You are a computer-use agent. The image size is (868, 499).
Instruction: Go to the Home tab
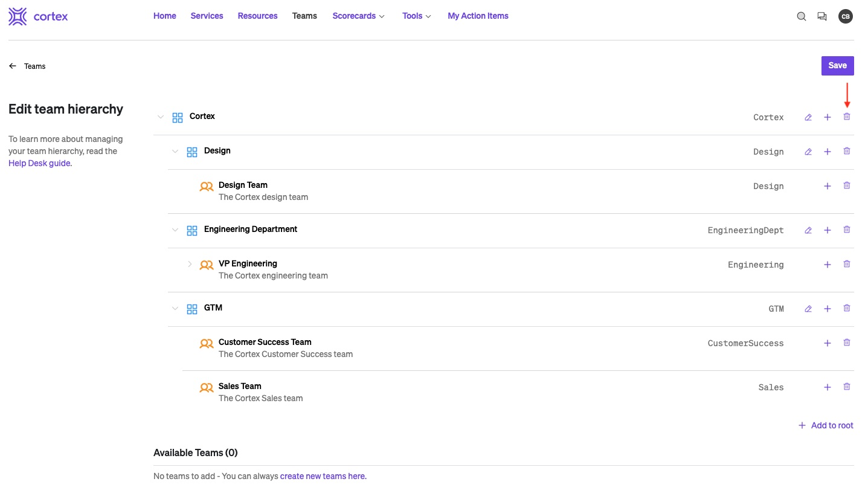165,16
